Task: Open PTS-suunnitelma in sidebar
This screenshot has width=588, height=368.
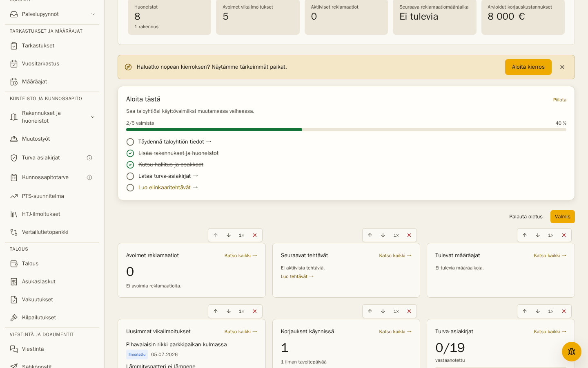Action: pos(52,196)
